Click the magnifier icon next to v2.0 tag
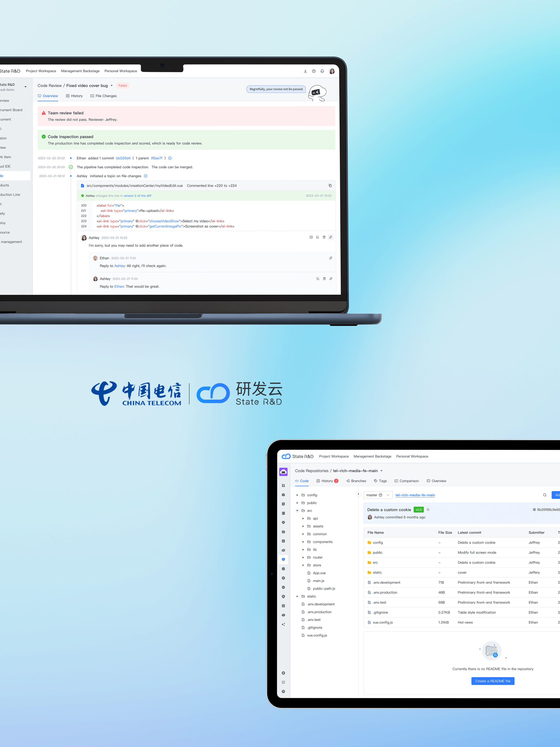The width and height of the screenshot is (560, 747). coord(428,510)
